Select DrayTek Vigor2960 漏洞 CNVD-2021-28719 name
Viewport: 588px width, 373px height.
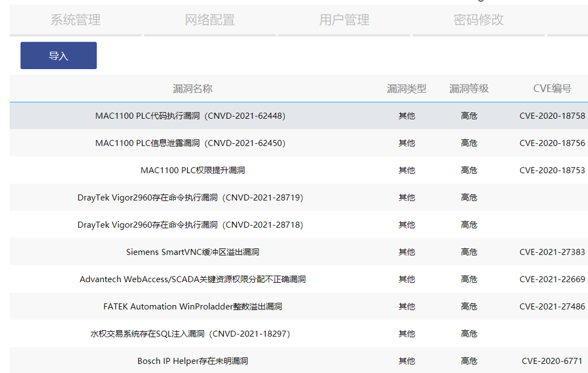(191, 198)
